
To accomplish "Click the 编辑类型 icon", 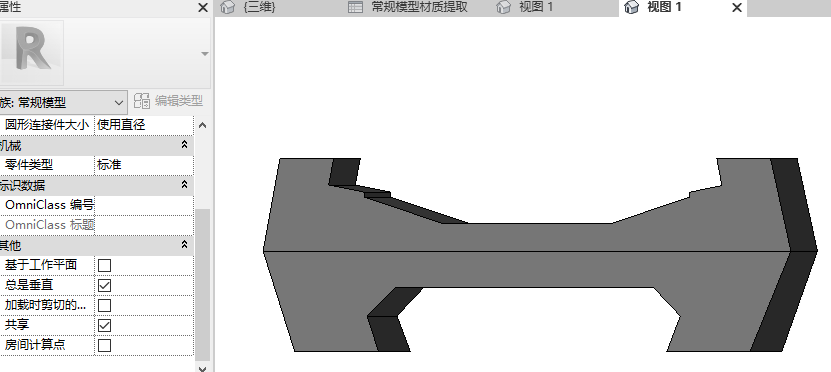I will coord(142,101).
